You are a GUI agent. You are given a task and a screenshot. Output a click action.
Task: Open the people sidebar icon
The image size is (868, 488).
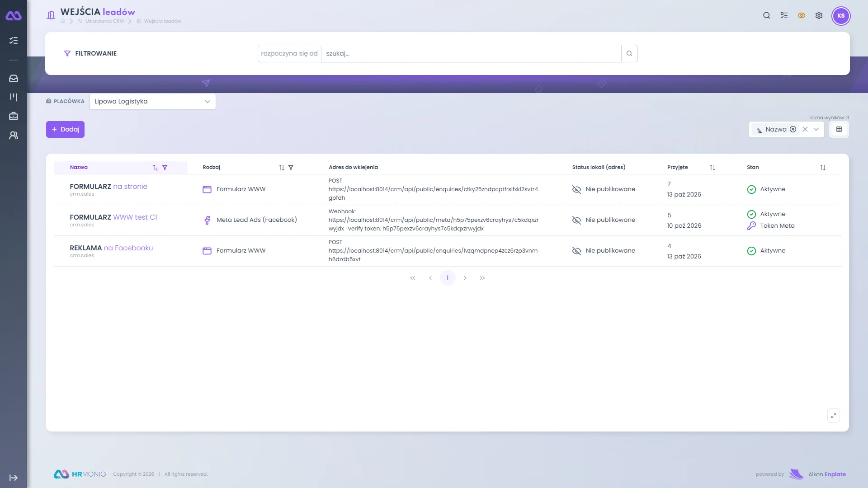[14, 135]
